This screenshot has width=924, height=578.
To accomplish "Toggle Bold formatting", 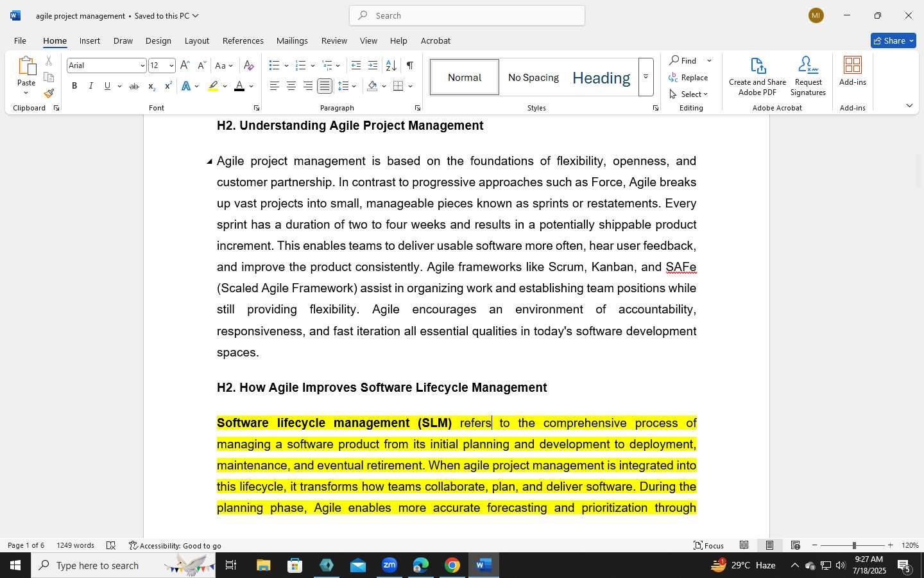I will pos(74,86).
